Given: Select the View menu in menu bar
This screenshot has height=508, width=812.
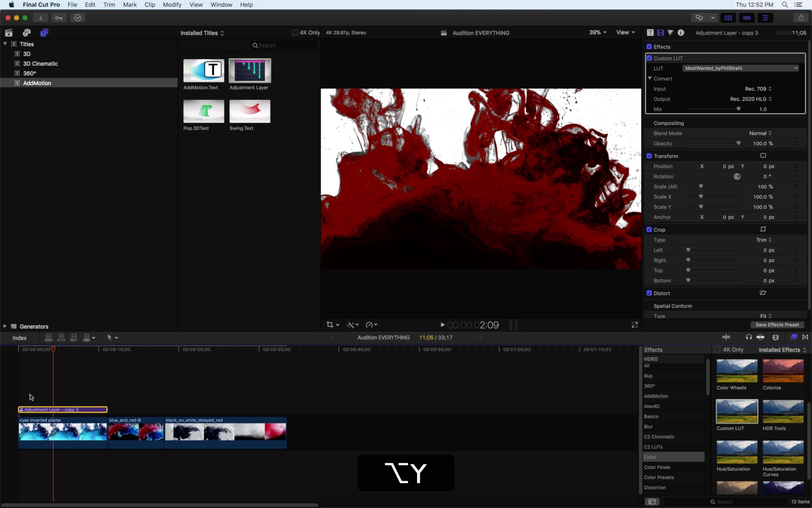Looking at the screenshot, I should (195, 5).
